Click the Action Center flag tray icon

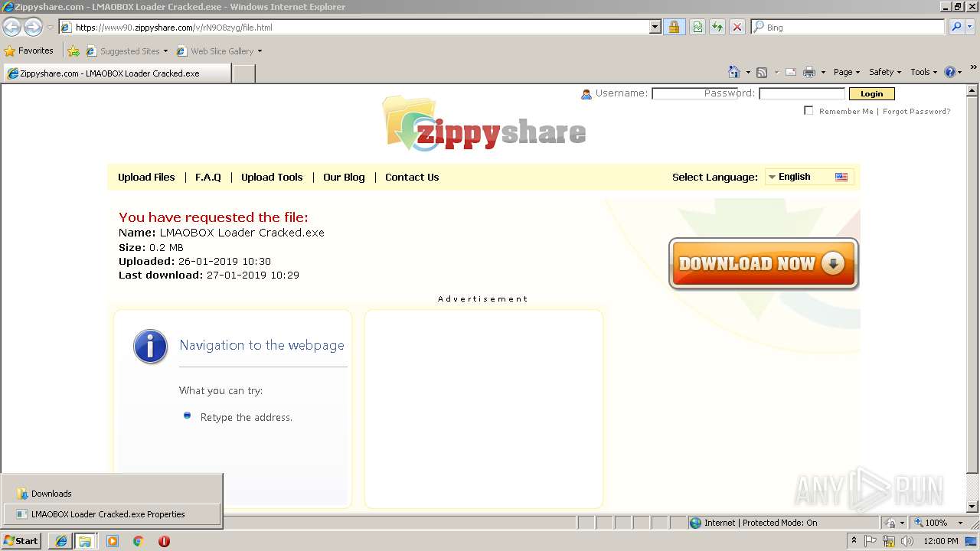(871, 541)
